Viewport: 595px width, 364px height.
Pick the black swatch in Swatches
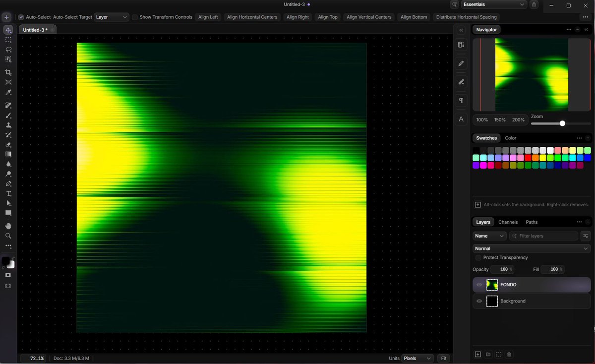click(x=476, y=150)
